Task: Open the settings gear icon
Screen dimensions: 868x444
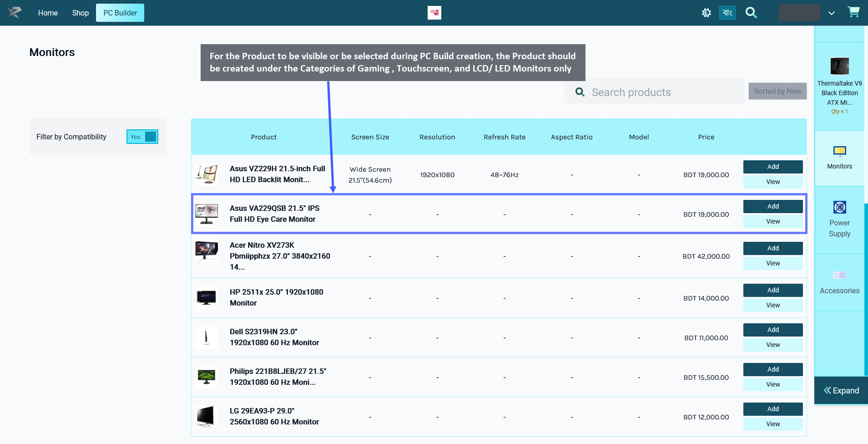Action: pos(706,13)
